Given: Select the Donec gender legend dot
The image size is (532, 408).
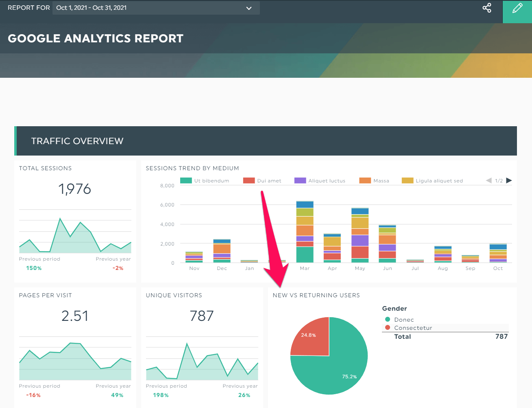Looking at the screenshot, I should [388, 320].
